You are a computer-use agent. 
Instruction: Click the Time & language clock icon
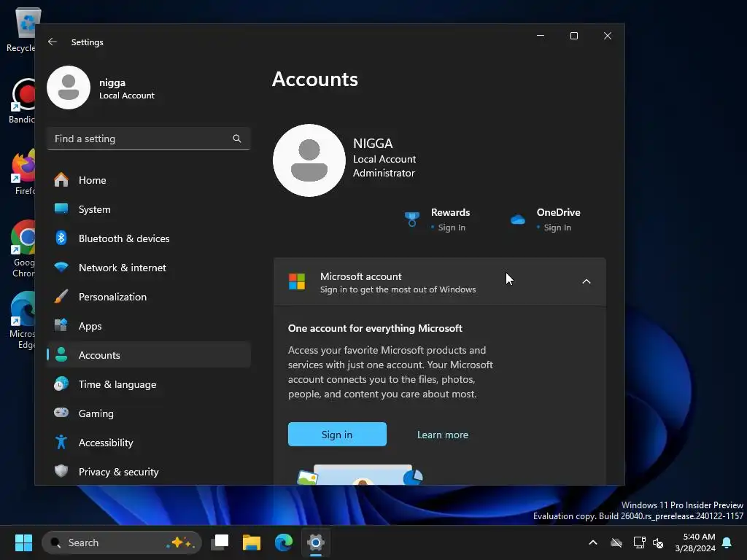(61, 384)
